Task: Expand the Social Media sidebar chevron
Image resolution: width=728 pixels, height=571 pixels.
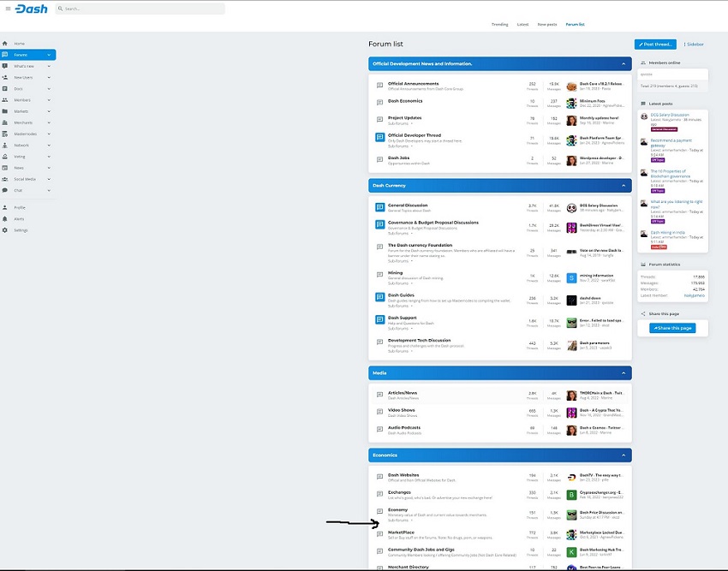Action: [49, 179]
